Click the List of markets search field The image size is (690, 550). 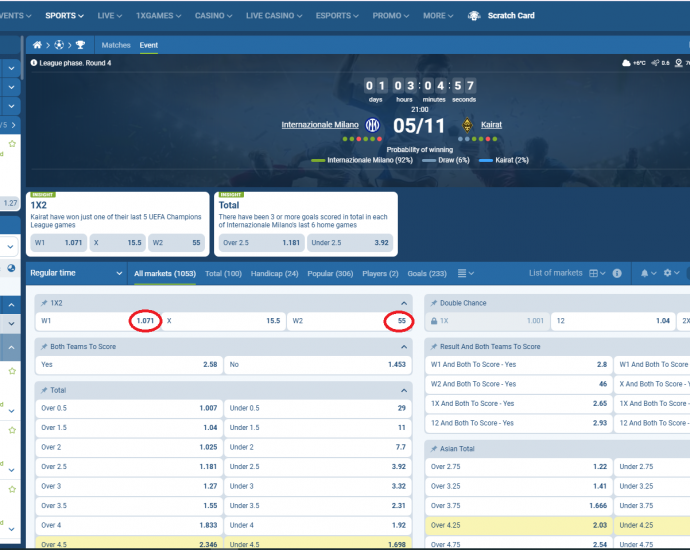[x=554, y=273]
